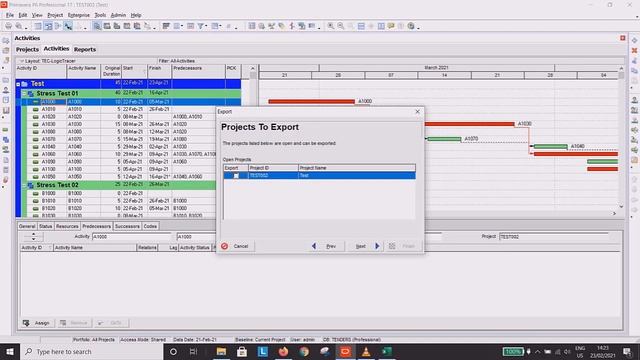Open the Tools menu
Viewport: 640px width, 360px height.
click(x=100, y=15)
